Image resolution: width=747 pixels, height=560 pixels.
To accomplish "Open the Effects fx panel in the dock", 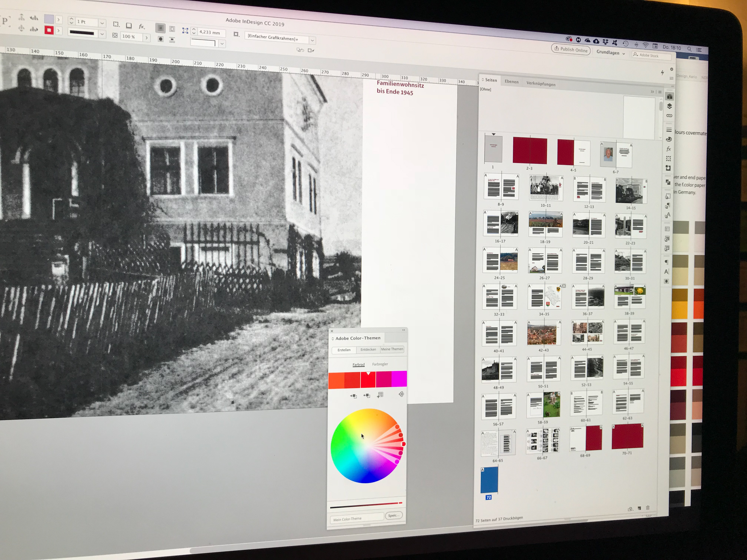I will point(669,149).
